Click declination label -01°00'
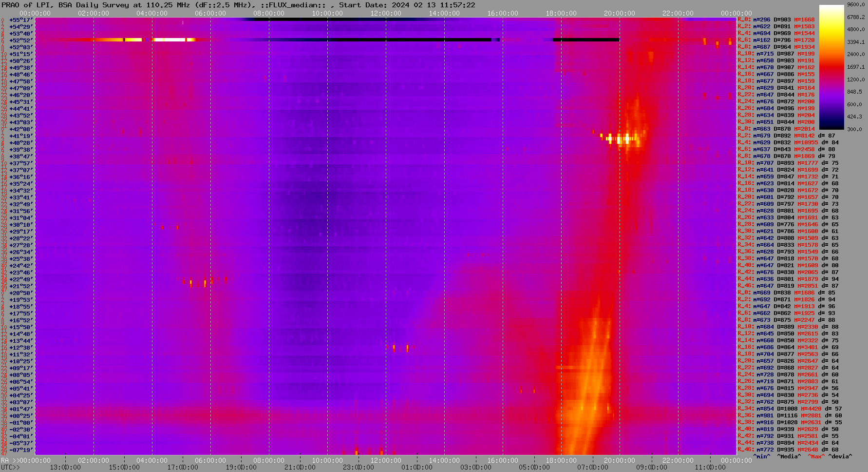The image size is (868, 472). point(21,423)
